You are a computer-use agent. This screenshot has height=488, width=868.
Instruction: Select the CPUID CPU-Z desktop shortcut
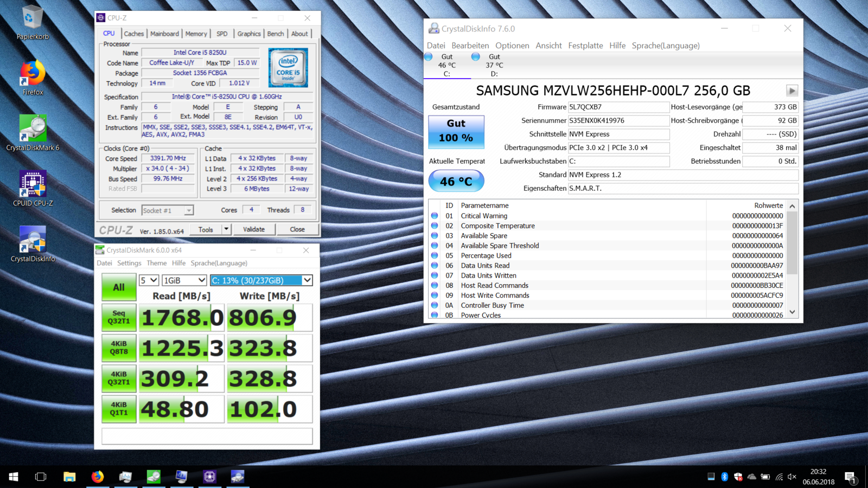pos(33,189)
